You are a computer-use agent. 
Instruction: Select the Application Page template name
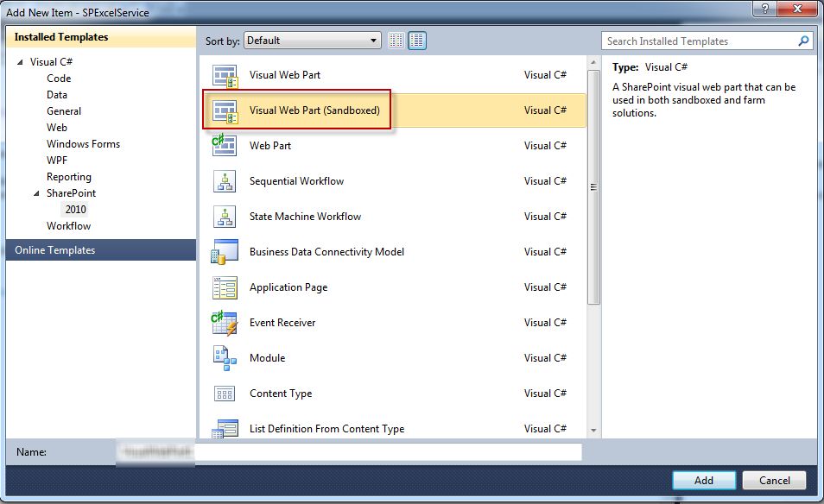[288, 287]
